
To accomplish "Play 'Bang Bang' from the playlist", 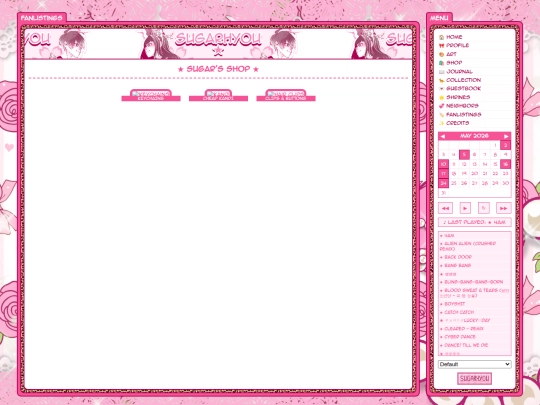I will [x=457, y=266].
